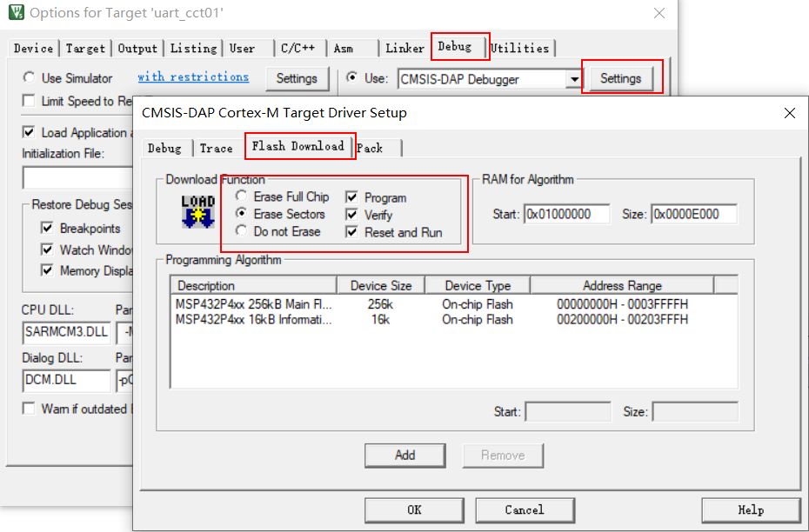Image resolution: width=809 pixels, height=532 pixels.
Task: Toggle the Memory Display checkbox
Action: tap(47, 270)
